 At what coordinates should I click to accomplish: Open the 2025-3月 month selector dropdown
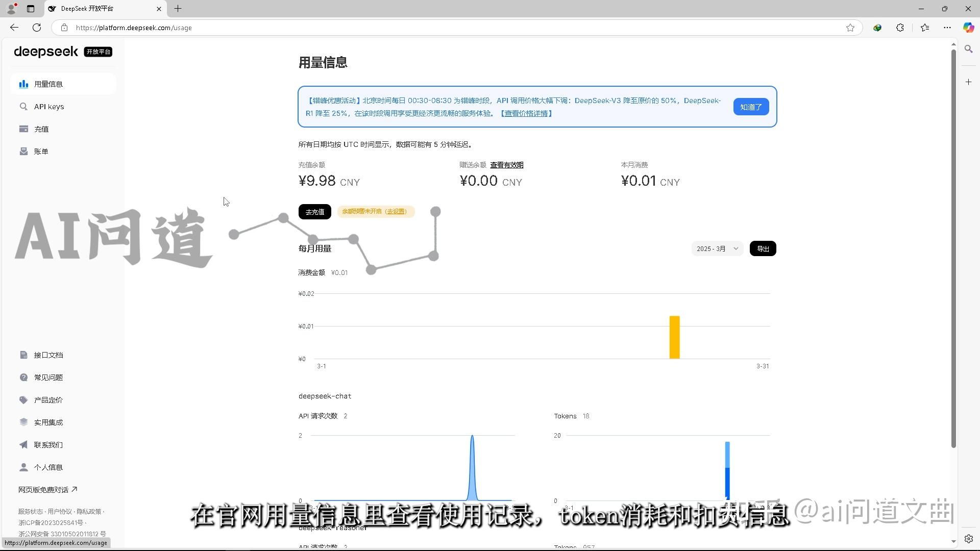717,248
